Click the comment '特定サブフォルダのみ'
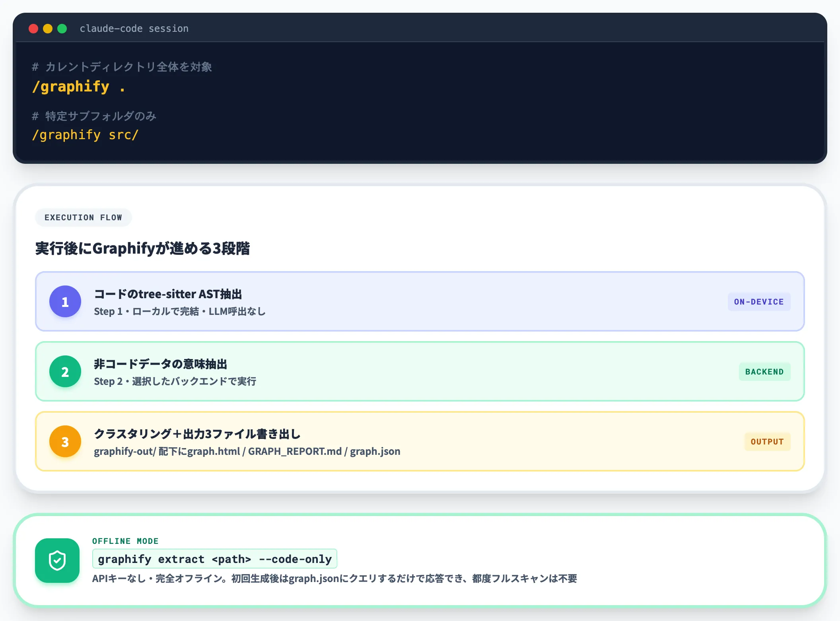The height and width of the screenshot is (621, 840). pos(94,116)
